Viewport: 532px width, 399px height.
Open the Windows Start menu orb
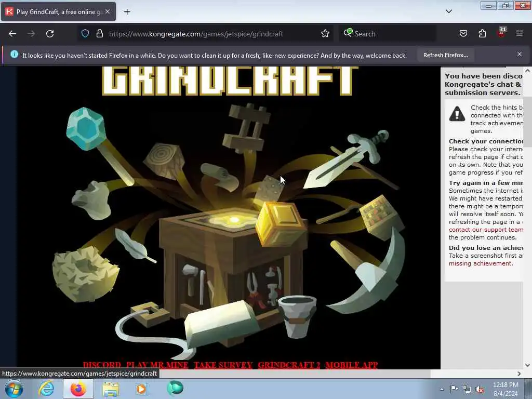(x=14, y=389)
